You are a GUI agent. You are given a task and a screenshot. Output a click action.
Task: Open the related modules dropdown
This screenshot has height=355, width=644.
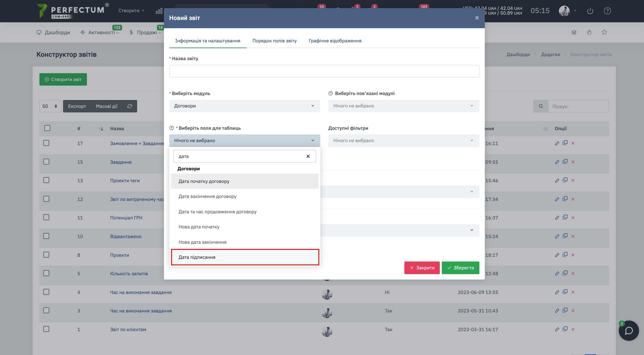[x=404, y=106]
